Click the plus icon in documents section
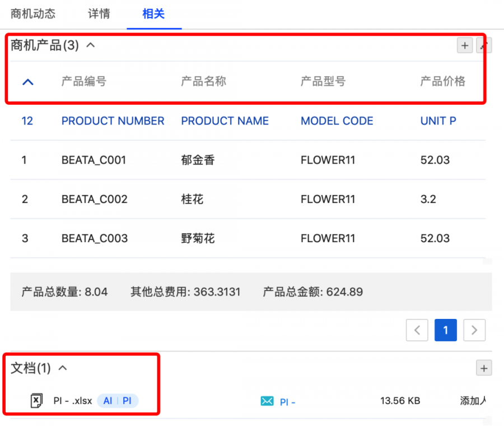Screen dimensions: 504x426 [x=484, y=368]
